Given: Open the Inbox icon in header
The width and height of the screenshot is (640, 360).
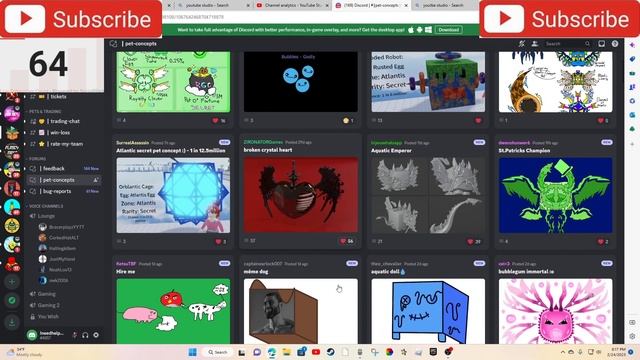Looking at the screenshot, I should coord(602,44).
